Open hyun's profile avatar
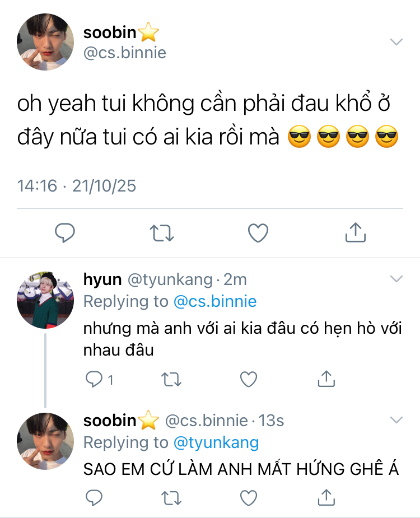This screenshot has height=518, width=420. click(45, 300)
